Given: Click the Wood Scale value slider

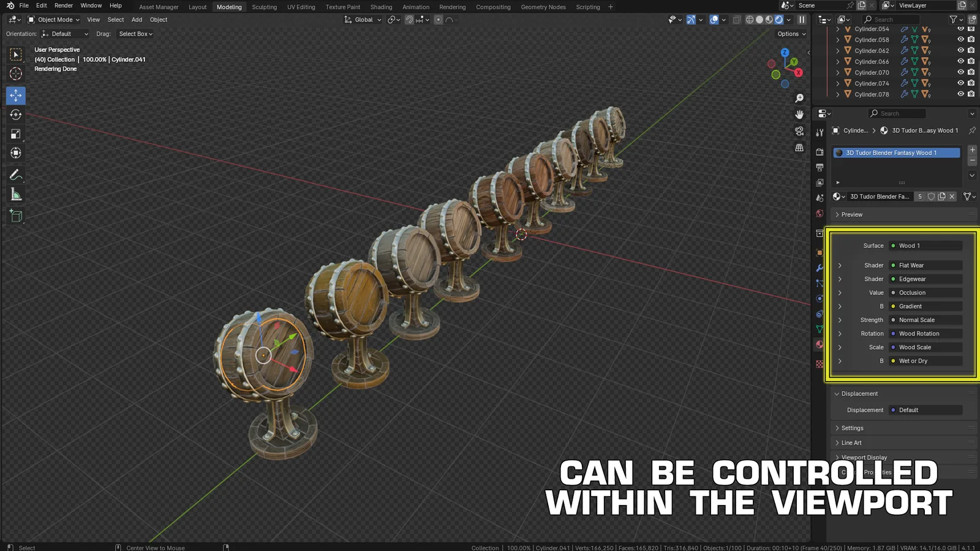Looking at the screenshot, I should [925, 347].
